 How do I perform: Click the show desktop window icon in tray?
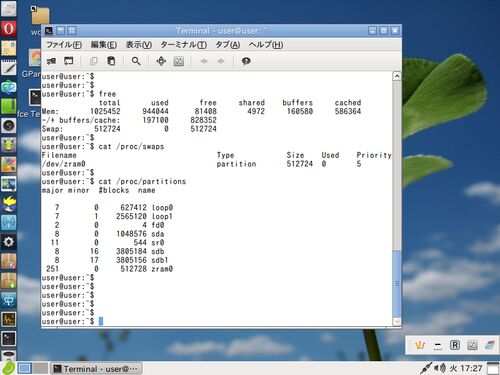click(x=493, y=368)
